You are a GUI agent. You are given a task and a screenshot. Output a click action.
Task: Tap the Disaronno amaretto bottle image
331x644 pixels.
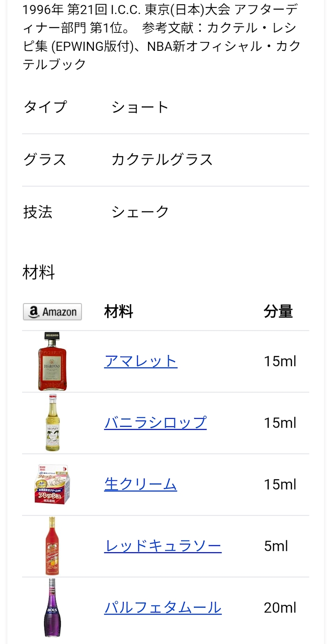pyautogui.click(x=52, y=361)
